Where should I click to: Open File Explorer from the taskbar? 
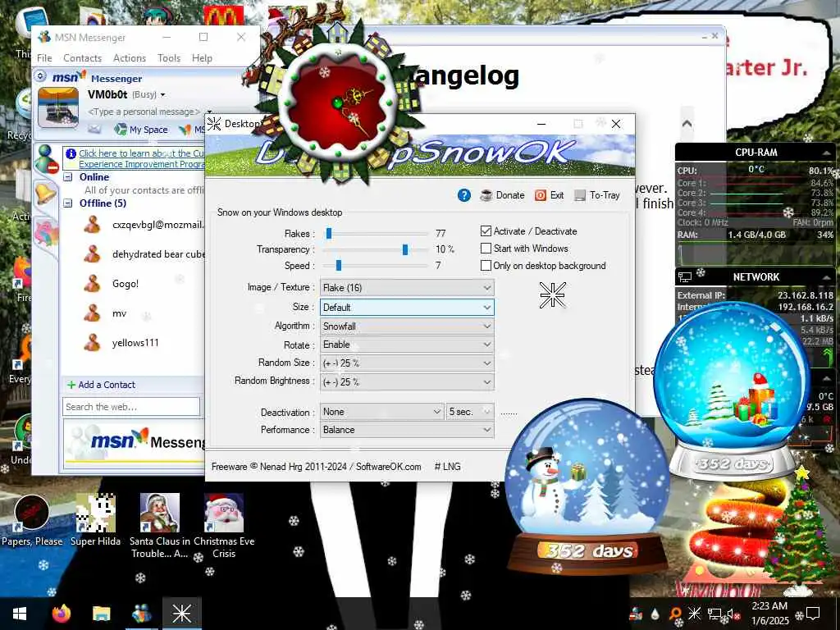click(x=101, y=614)
